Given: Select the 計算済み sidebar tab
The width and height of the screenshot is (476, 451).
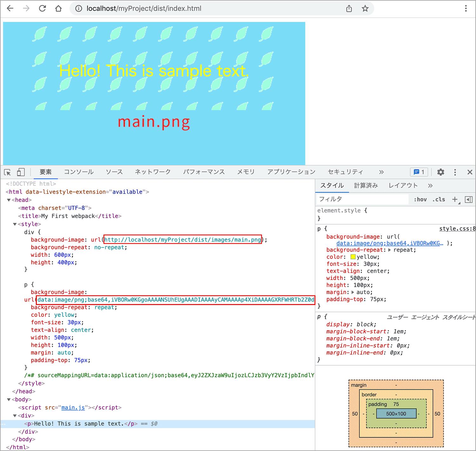Looking at the screenshot, I should click(x=366, y=186).
